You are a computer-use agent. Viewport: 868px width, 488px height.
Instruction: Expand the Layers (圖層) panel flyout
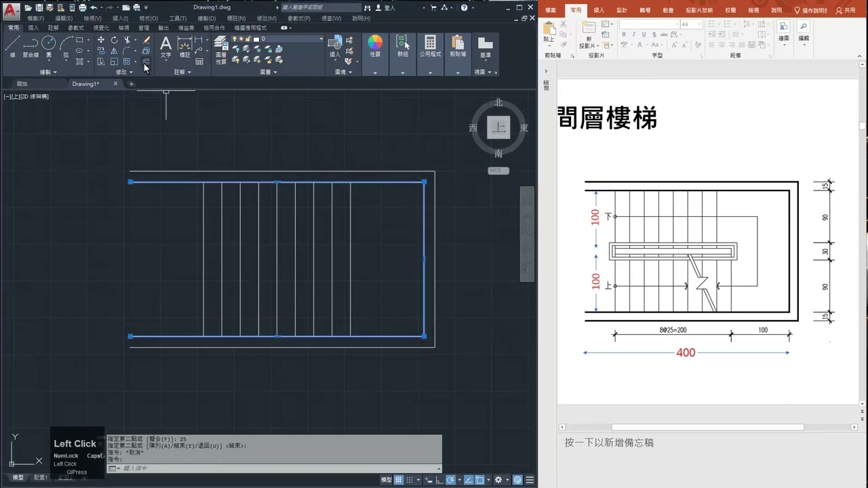(x=268, y=72)
